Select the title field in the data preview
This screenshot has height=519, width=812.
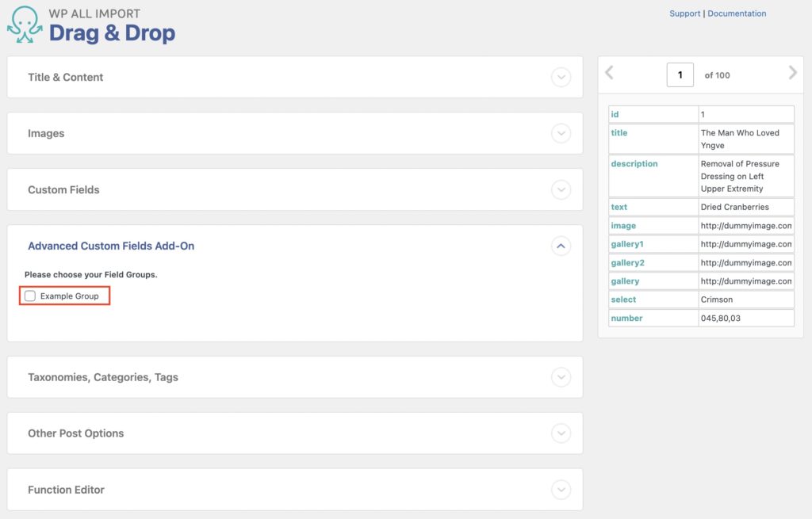click(x=619, y=132)
